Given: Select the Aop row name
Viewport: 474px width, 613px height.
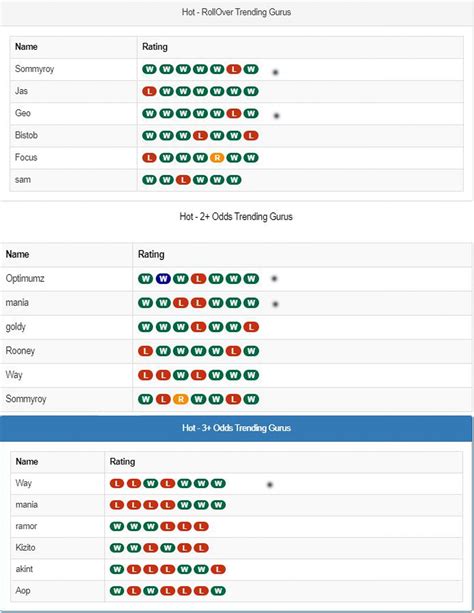Looking at the screenshot, I should point(23,590).
